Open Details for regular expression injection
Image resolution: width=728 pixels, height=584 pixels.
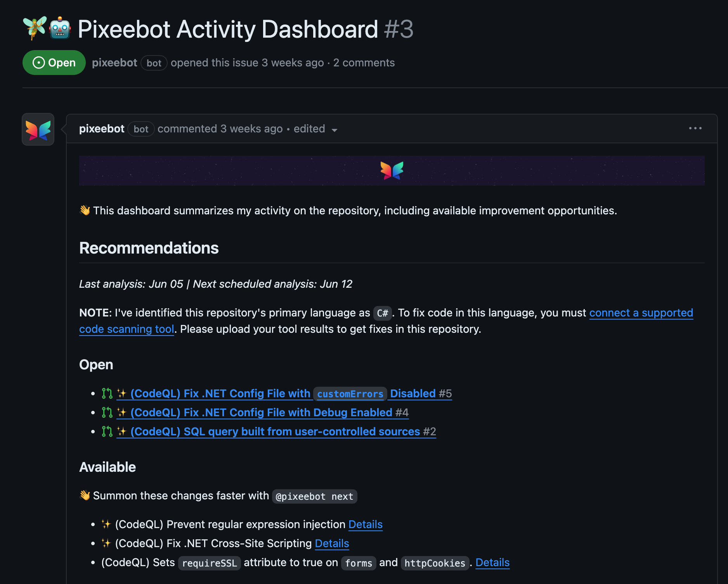click(366, 524)
